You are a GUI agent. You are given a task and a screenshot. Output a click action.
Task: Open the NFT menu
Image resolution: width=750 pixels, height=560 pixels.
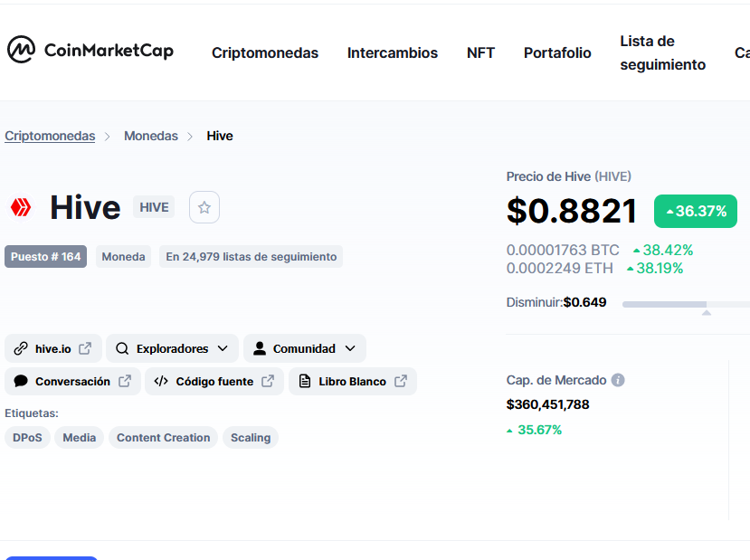point(480,52)
